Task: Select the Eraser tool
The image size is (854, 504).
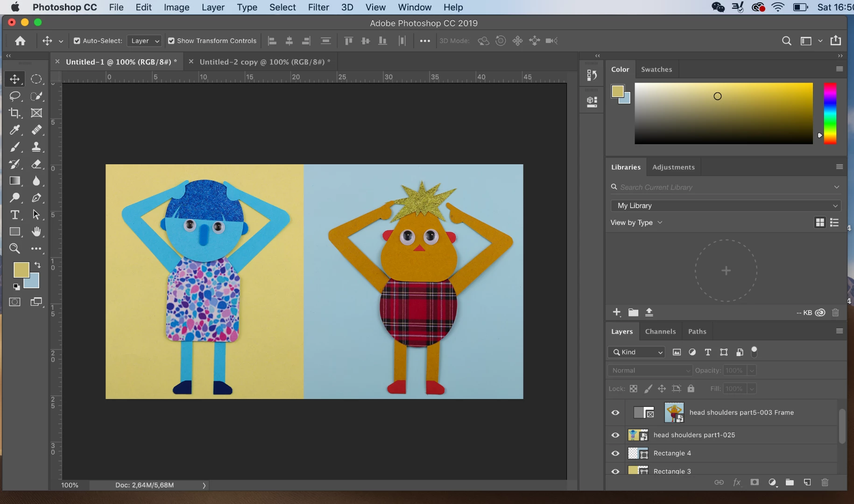Action: point(36,164)
